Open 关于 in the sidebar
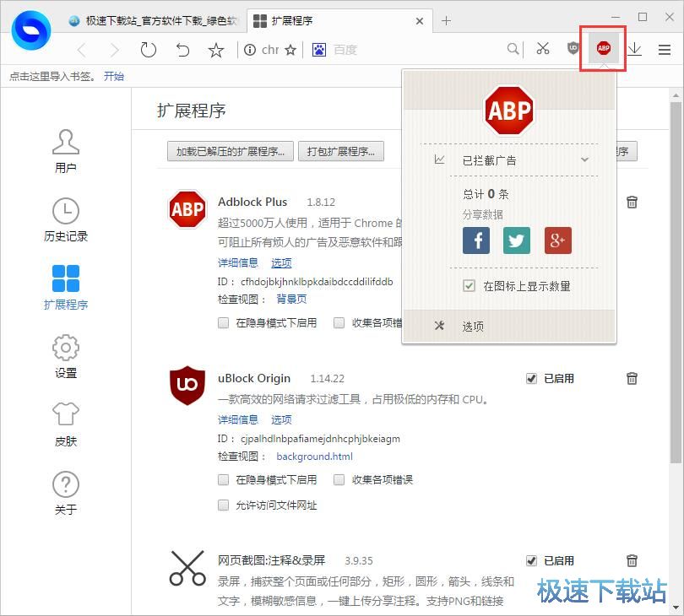This screenshot has height=616, width=684. 66,493
